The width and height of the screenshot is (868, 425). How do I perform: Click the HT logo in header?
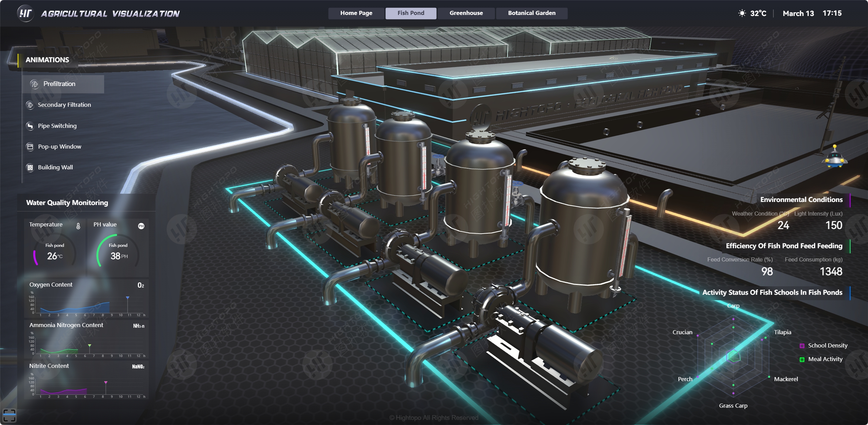click(25, 14)
